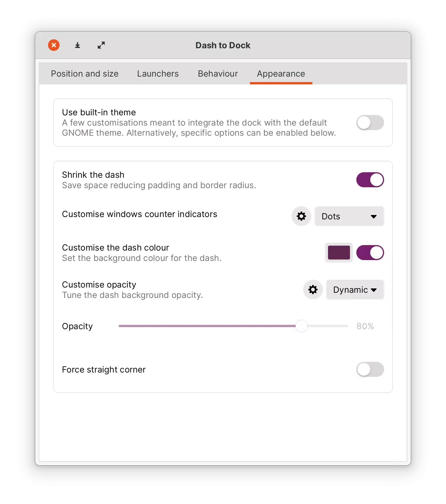Close the Dash to Dock window
This screenshot has height=504, width=446.
(54, 45)
